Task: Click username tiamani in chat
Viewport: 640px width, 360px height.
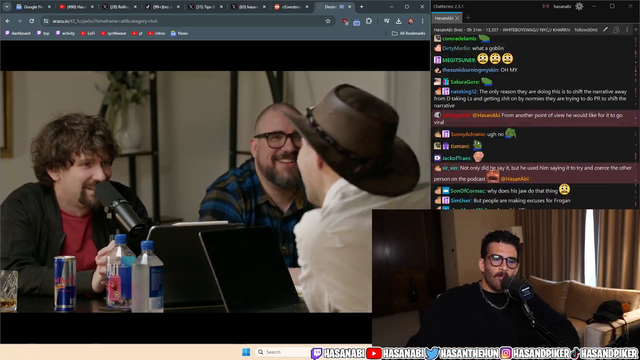Action: pos(460,146)
